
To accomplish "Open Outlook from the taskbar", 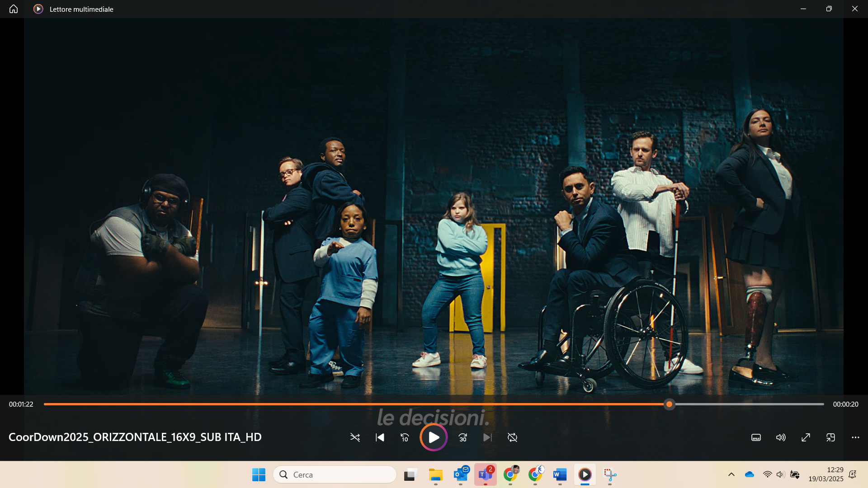I will (461, 475).
